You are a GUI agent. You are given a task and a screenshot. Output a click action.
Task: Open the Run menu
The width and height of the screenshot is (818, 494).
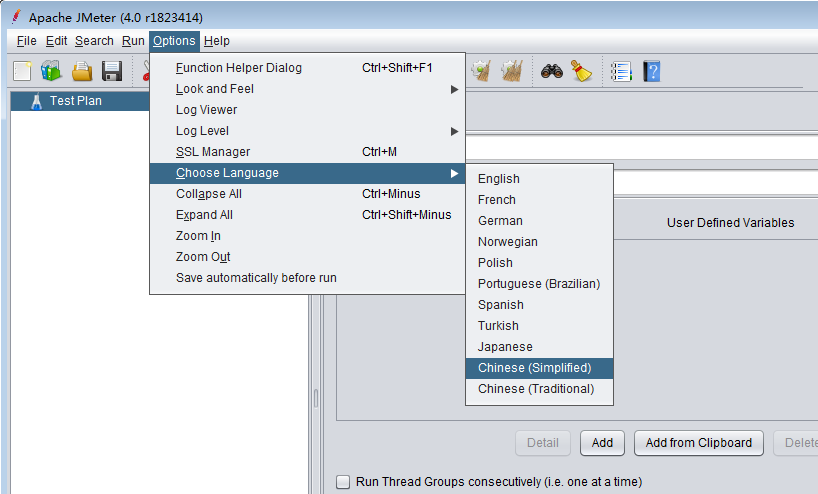pos(133,41)
